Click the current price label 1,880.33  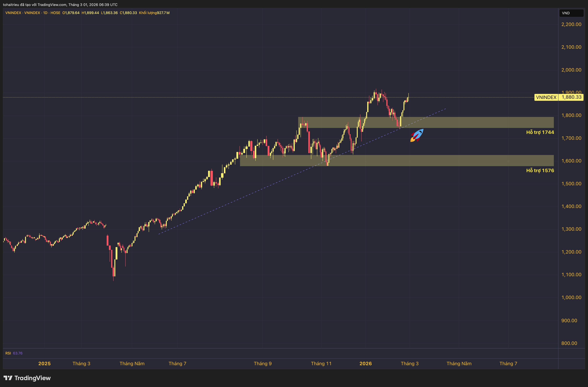[571, 97]
